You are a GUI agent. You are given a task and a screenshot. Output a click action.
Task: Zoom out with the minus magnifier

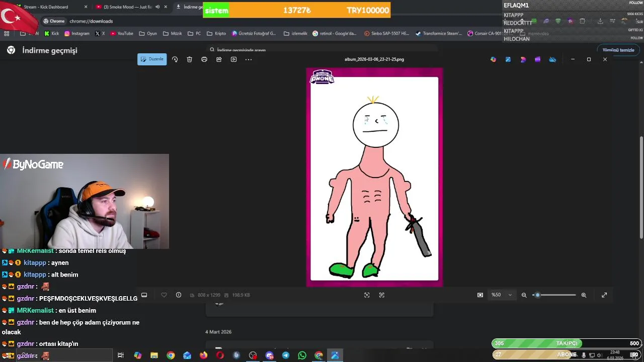pyautogui.click(x=524, y=295)
